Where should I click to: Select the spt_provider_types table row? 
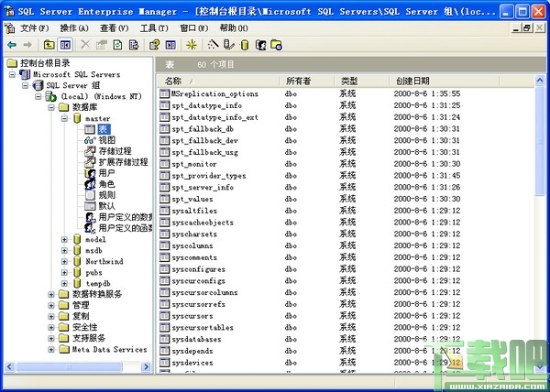(x=209, y=176)
